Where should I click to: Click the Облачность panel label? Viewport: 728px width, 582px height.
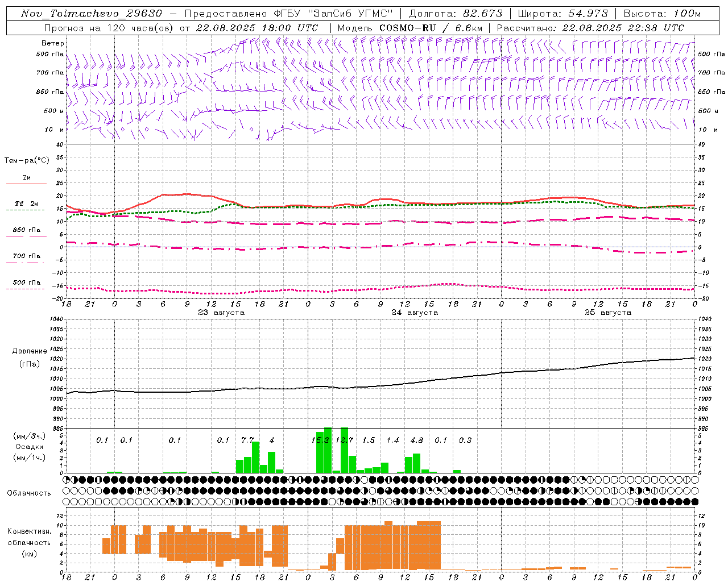coord(29,493)
